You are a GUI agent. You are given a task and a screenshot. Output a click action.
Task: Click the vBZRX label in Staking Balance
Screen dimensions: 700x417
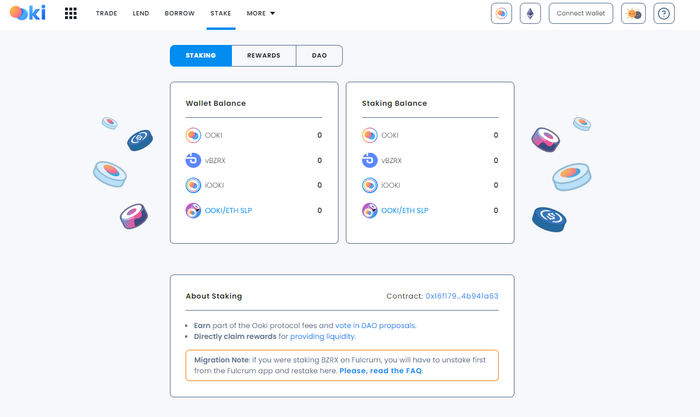pyautogui.click(x=392, y=160)
